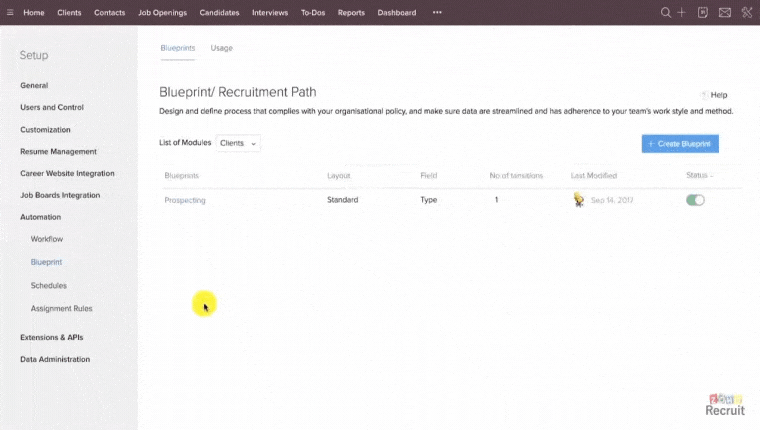The image size is (760, 430).
Task: Open the calendar icon in top bar
Action: (x=703, y=13)
